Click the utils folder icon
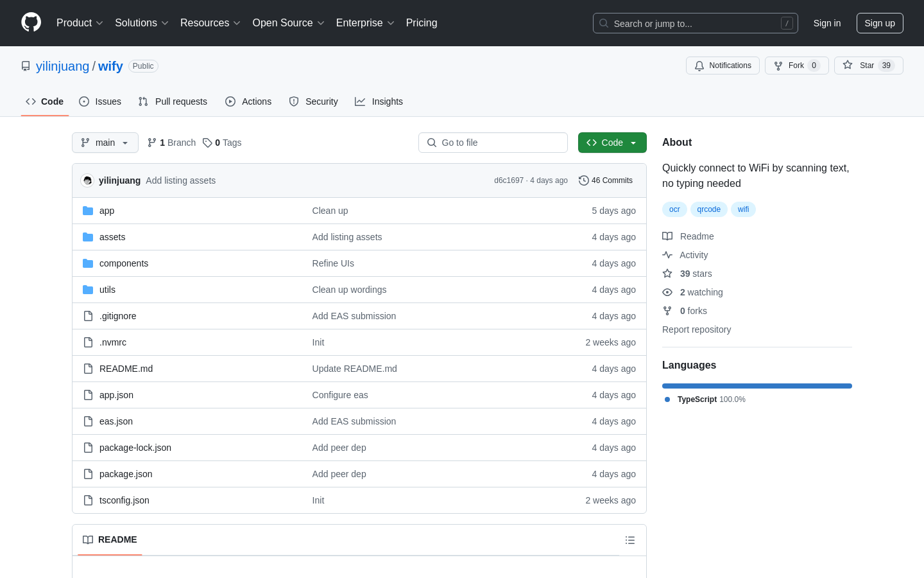 (88, 290)
